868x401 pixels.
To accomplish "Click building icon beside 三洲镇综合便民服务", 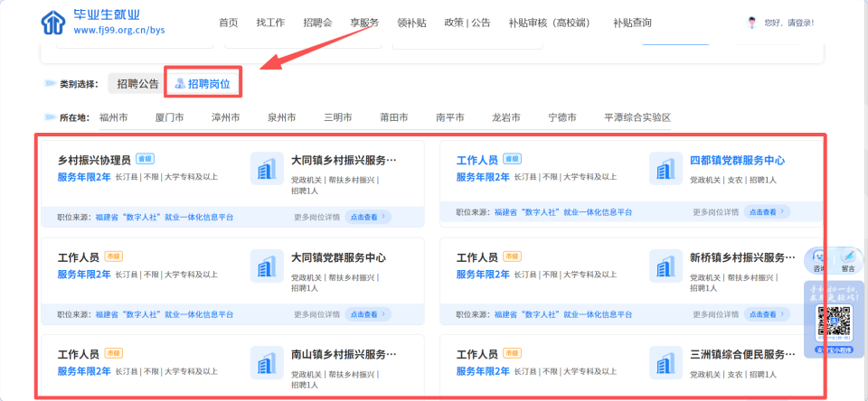I will [666, 363].
